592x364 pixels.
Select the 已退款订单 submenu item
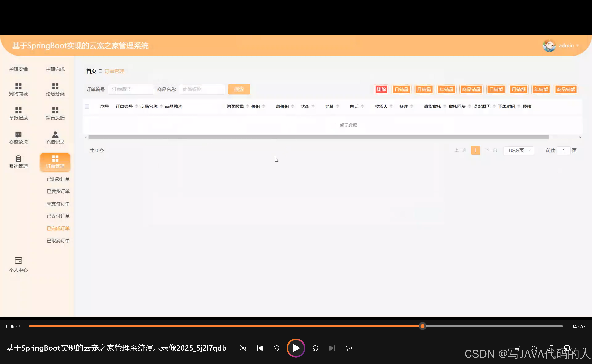pos(58,179)
